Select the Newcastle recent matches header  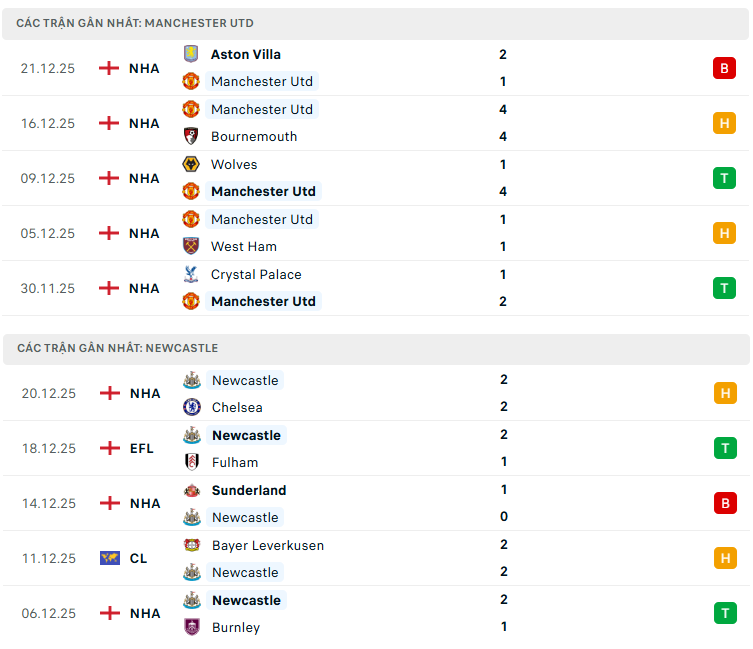117,348
